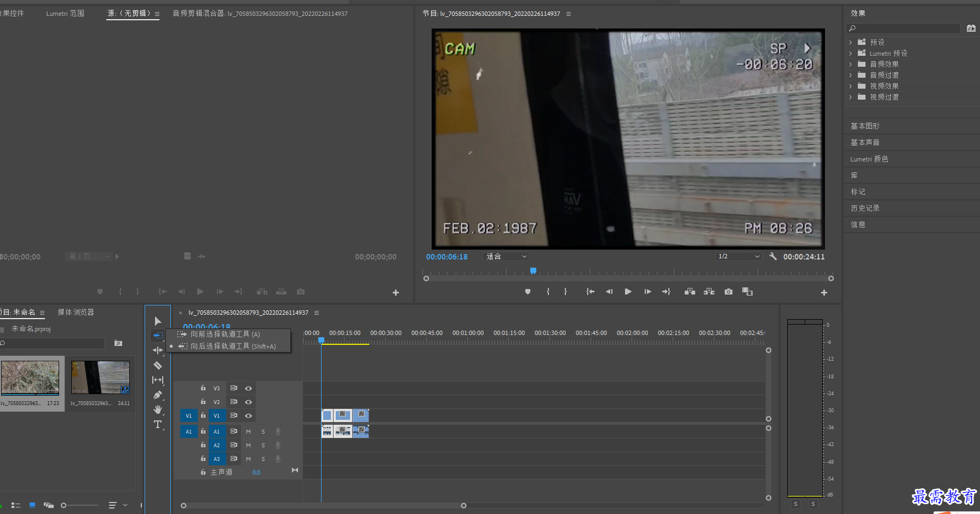Open the 1/2 playback resolution dropdown
Screen dimensions: 980x514
(738, 256)
